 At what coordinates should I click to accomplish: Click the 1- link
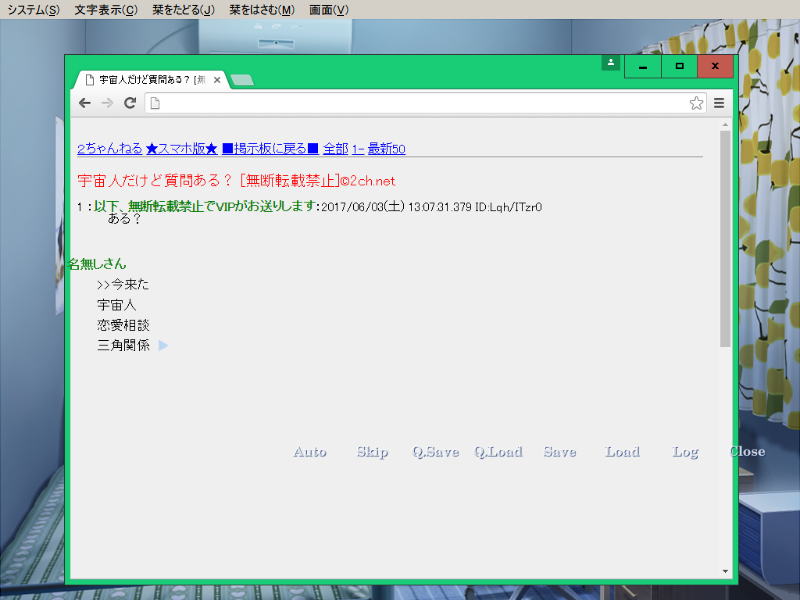pos(358,148)
